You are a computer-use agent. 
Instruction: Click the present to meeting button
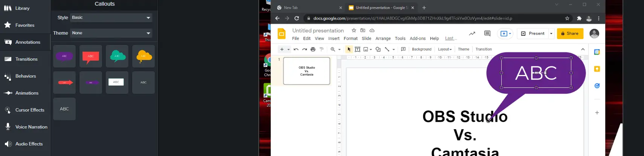505,34
